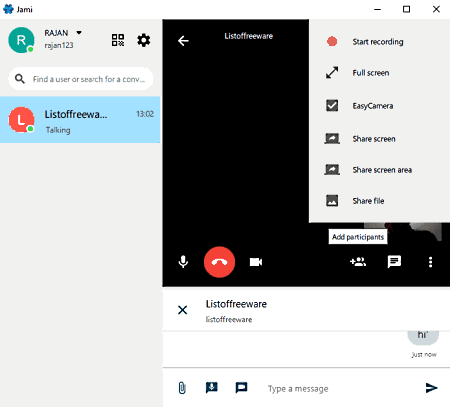The height and width of the screenshot is (407, 450).
Task: Click the add participants icon
Action: [x=358, y=262]
